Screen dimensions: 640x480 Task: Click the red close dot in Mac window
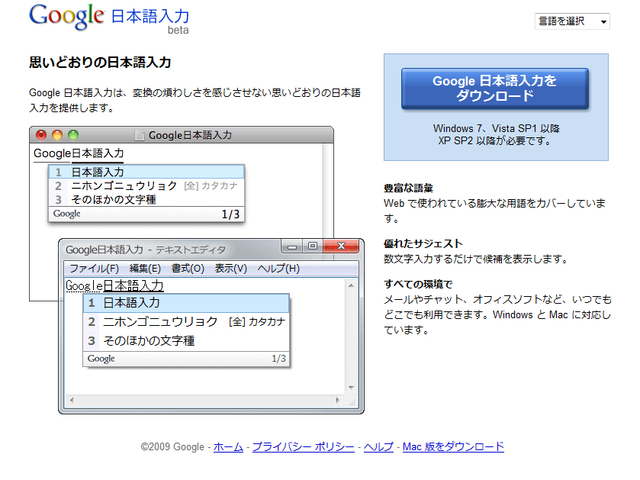41,135
